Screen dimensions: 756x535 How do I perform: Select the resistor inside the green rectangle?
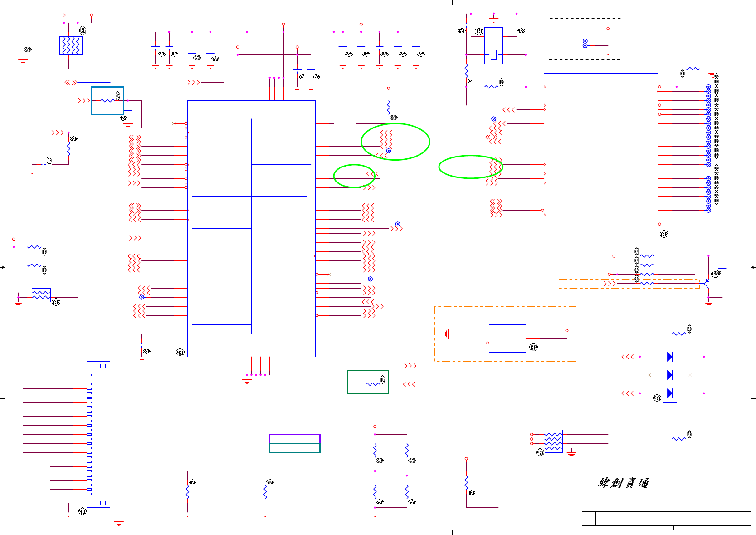(x=372, y=384)
